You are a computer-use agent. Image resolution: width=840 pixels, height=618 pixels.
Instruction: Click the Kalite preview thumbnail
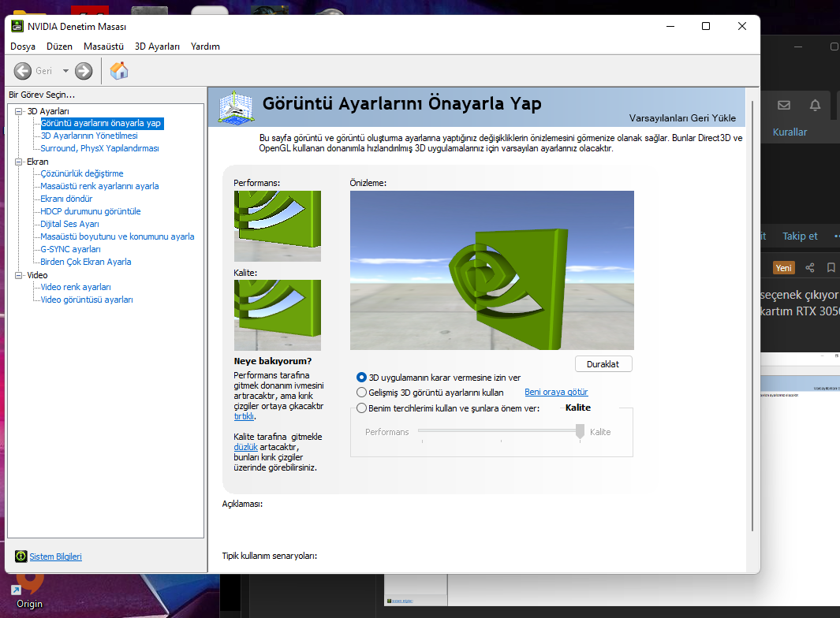click(278, 315)
